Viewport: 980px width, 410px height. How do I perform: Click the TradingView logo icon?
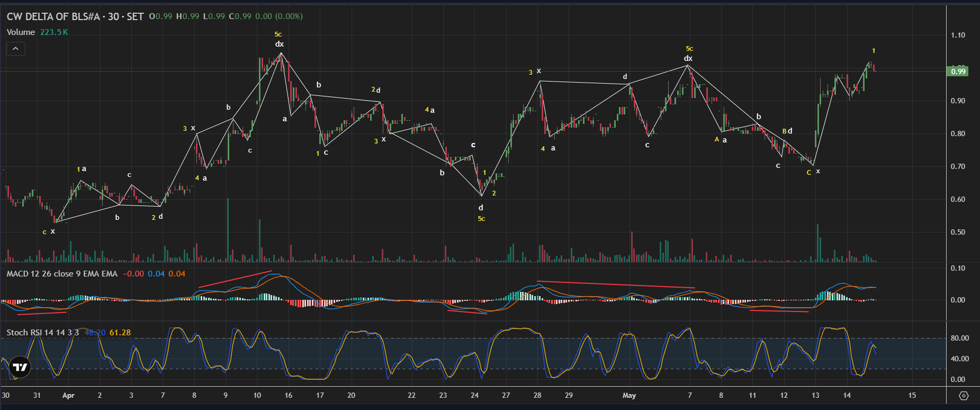[x=20, y=367]
